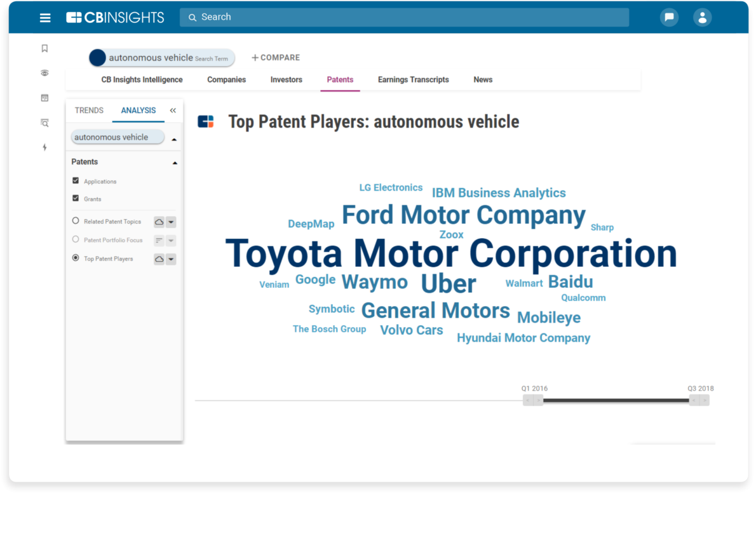The height and width of the screenshot is (540, 756).
Task: Click Waymo in the word cloud
Action: [375, 282]
